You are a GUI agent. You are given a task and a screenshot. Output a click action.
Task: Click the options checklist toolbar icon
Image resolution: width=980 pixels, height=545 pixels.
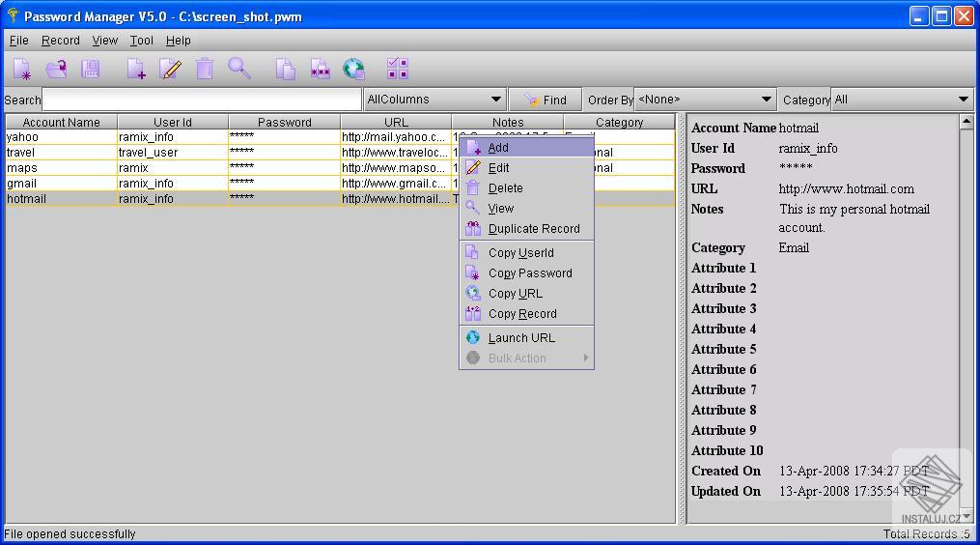tap(398, 69)
